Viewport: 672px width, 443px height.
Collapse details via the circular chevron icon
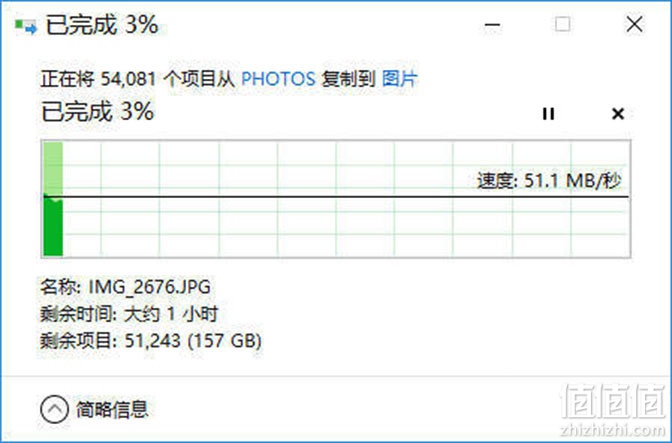point(54,409)
